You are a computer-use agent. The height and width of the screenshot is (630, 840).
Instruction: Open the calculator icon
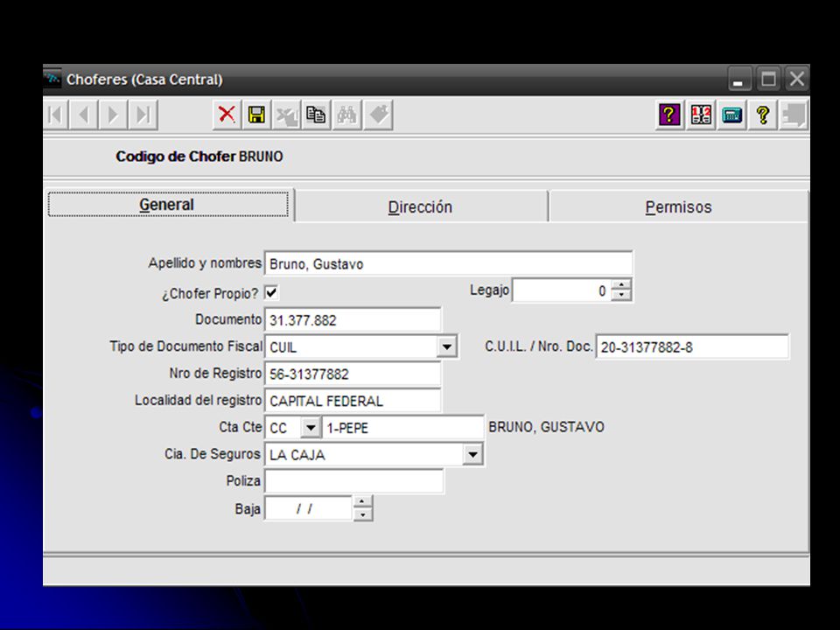731,115
